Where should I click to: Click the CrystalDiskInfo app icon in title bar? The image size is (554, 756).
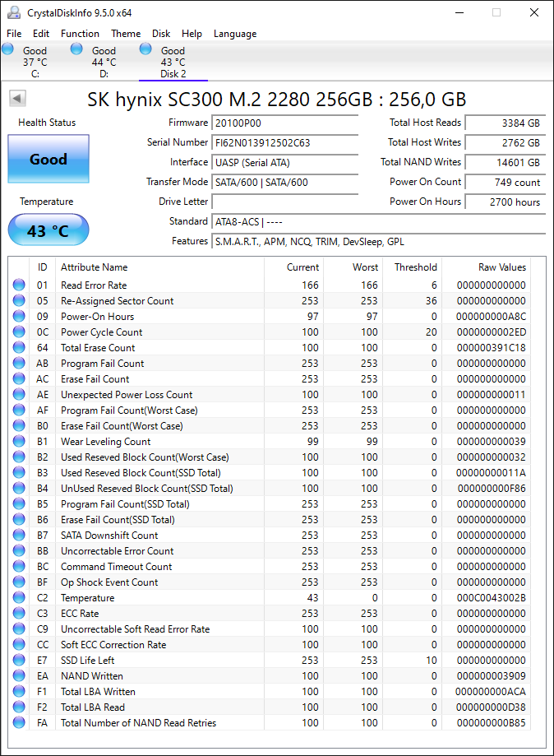tap(14, 12)
